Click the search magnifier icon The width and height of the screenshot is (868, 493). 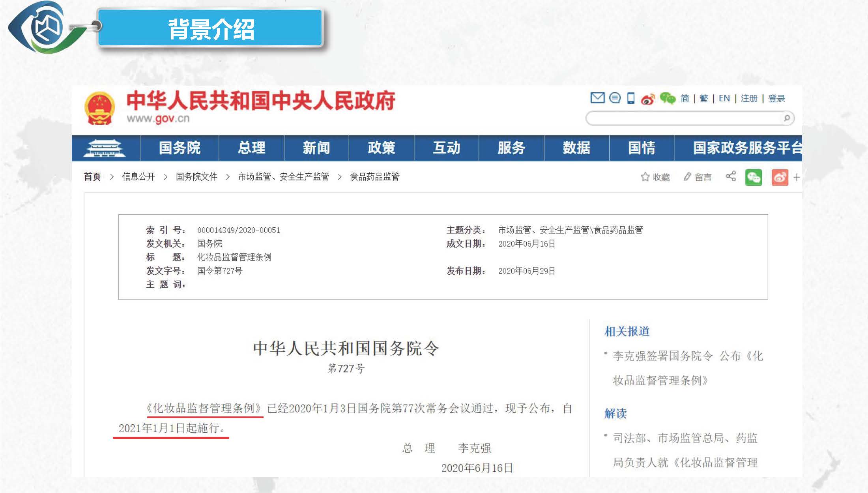786,118
